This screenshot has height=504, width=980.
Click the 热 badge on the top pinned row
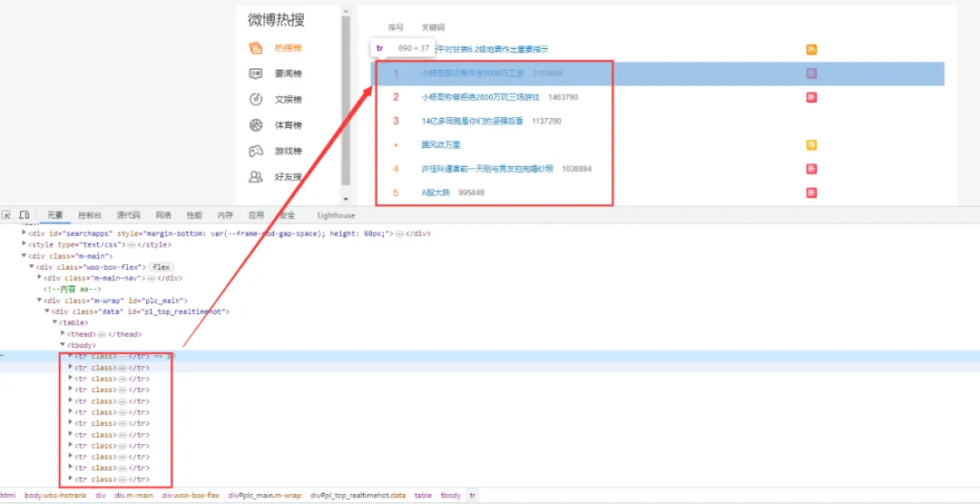[811, 49]
